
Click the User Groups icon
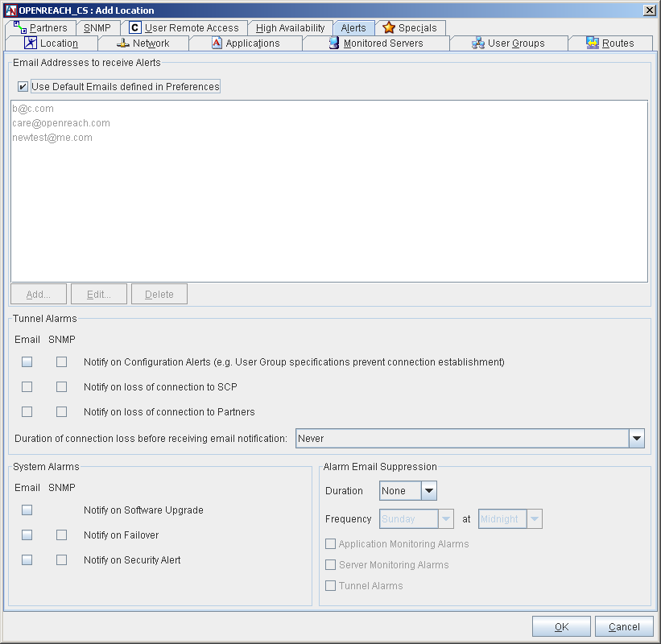(478, 43)
